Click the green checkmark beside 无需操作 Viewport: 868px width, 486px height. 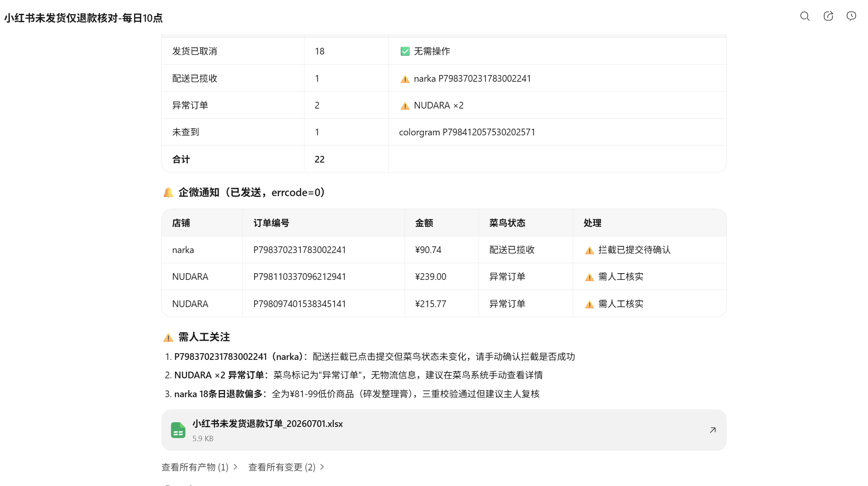405,51
